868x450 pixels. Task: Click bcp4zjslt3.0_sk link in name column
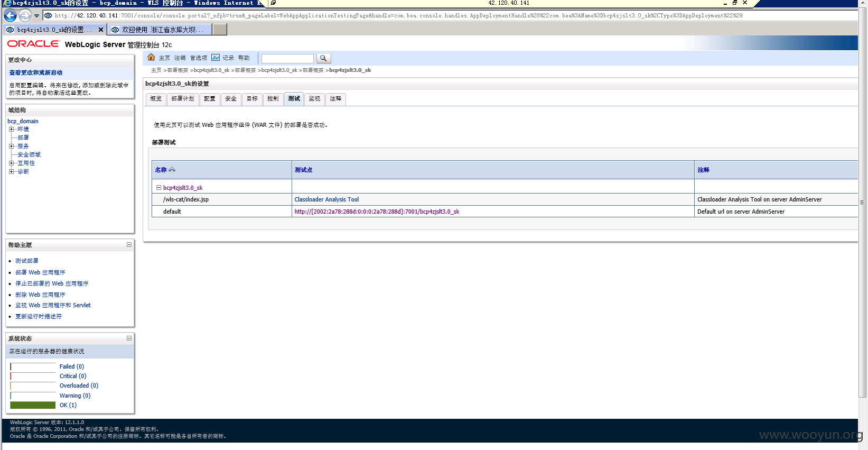point(183,188)
